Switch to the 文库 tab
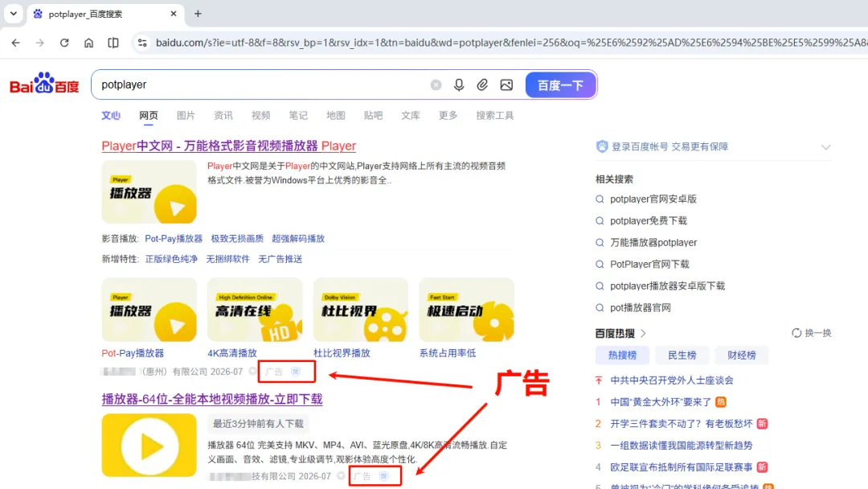Viewport: 868px width, 489px height. [x=411, y=115]
